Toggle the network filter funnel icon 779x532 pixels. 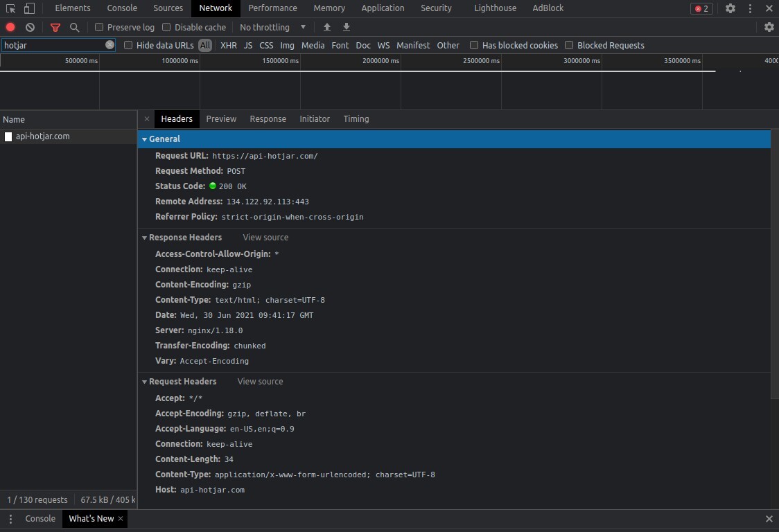[x=55, y=27]
